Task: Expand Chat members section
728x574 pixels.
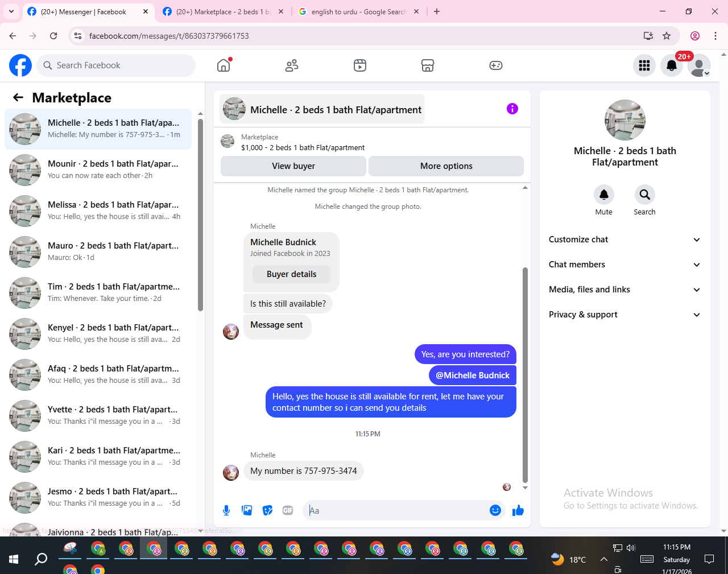Action: 624,265
